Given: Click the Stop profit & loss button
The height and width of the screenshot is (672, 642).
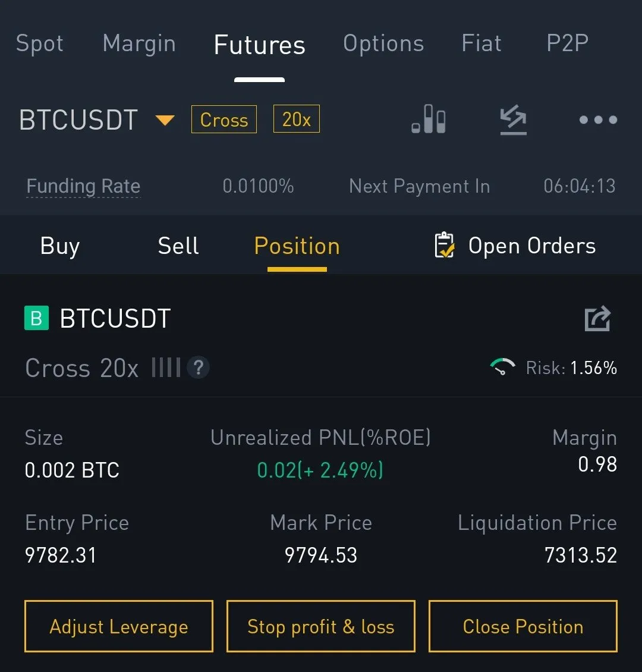Looking at the screenshot, I should point(321,626).
